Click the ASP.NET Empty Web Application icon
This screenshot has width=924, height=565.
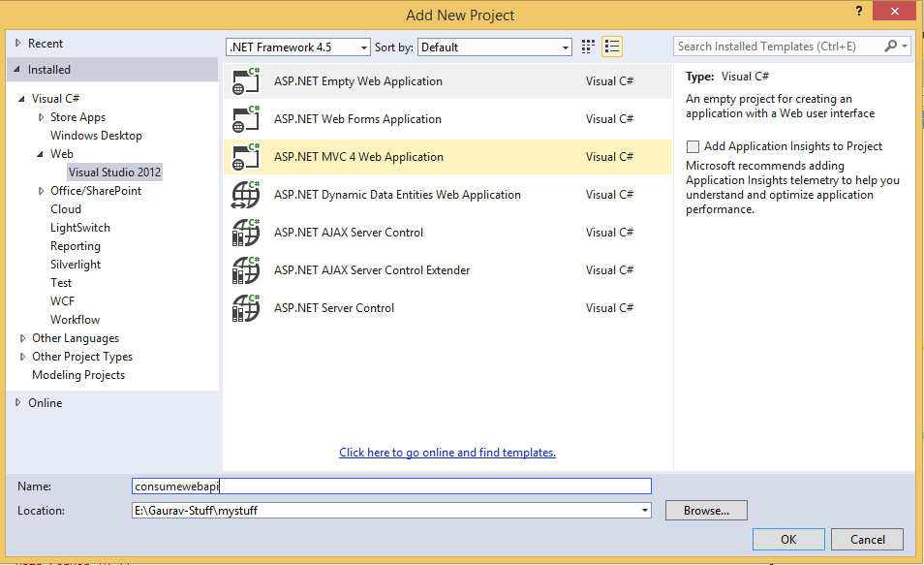click(x=246, y=81)
